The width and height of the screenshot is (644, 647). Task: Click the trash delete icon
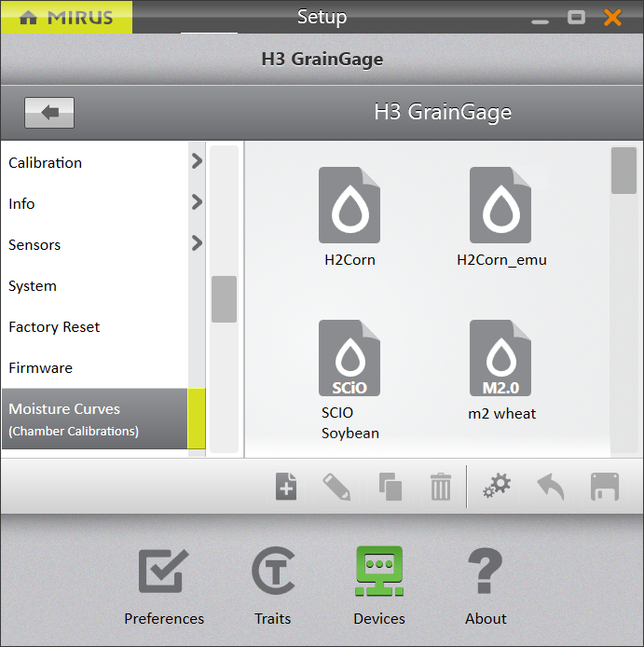440,487
